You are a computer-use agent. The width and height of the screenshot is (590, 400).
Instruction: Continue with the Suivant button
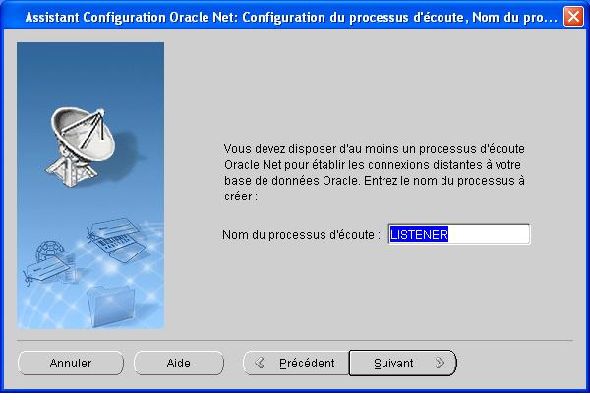(x=403, y=363)
